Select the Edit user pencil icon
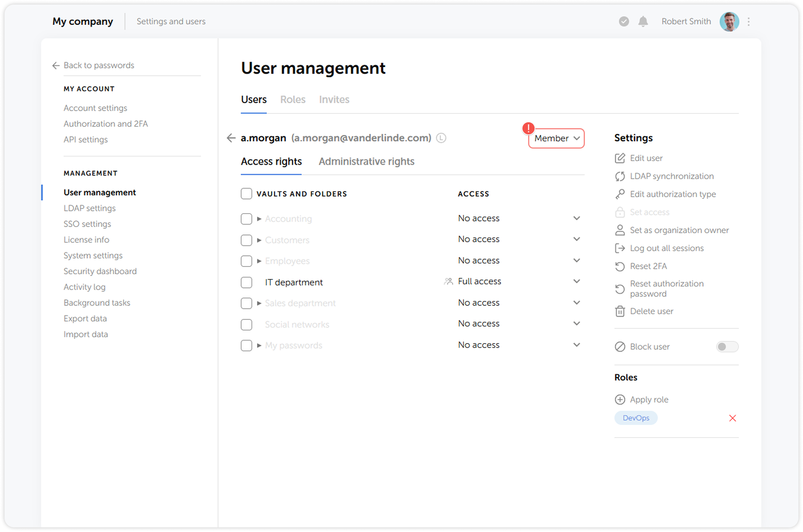This screenshot has height=532, width=803. (620, 158)
